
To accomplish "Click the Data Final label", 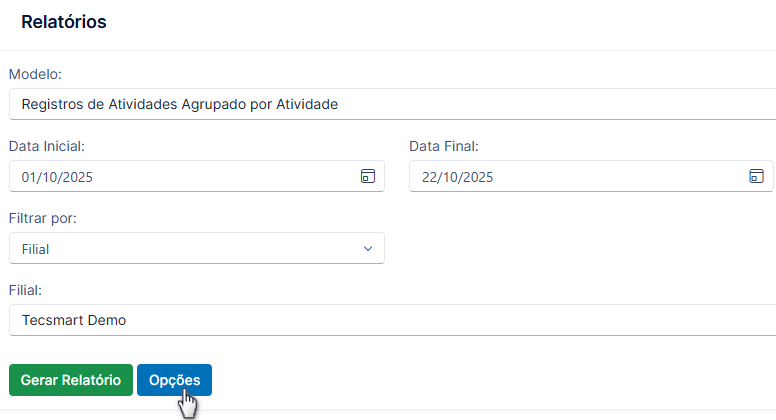I will point(444,146).
